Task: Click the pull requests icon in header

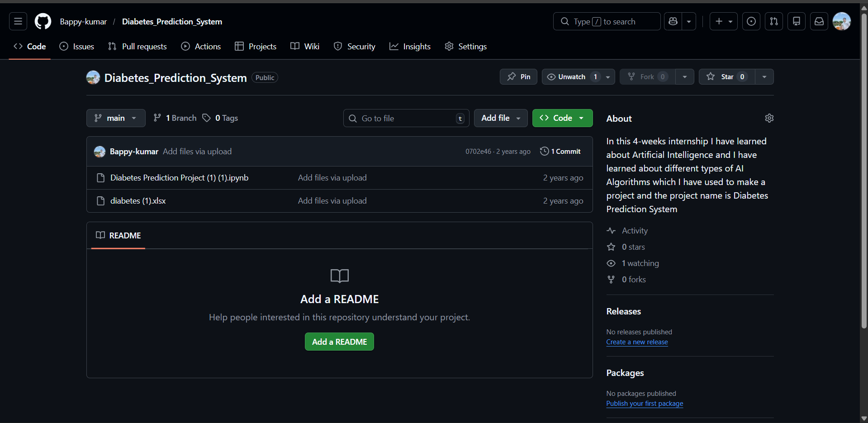Action: click(773, 21)
